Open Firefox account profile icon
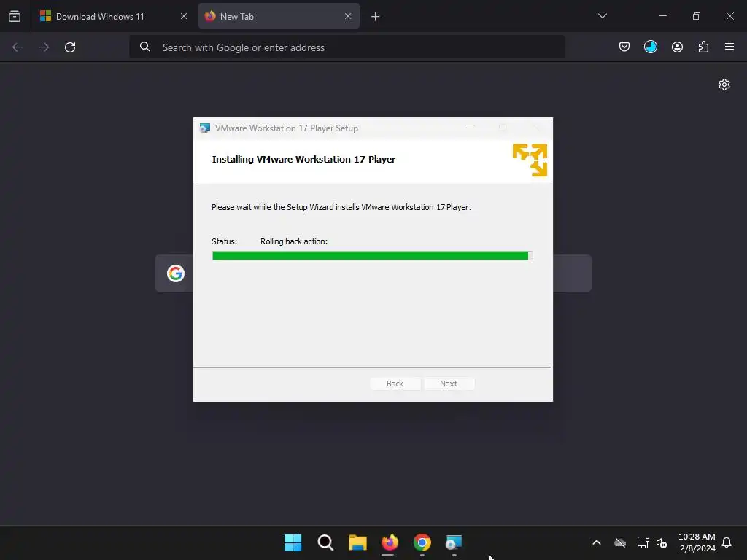This screenshot has height=560, width=747. 677,47
